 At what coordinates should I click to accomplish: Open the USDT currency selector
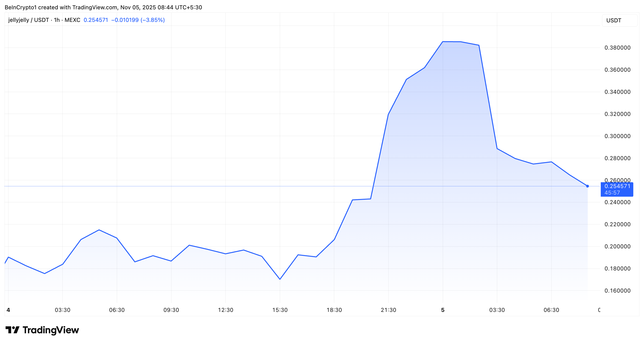pos(619,20)
